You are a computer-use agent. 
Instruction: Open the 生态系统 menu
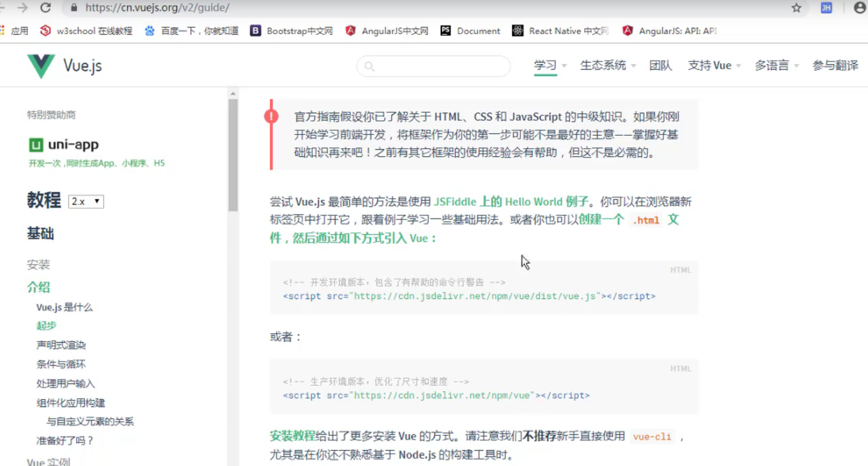[x=603, y=65]
